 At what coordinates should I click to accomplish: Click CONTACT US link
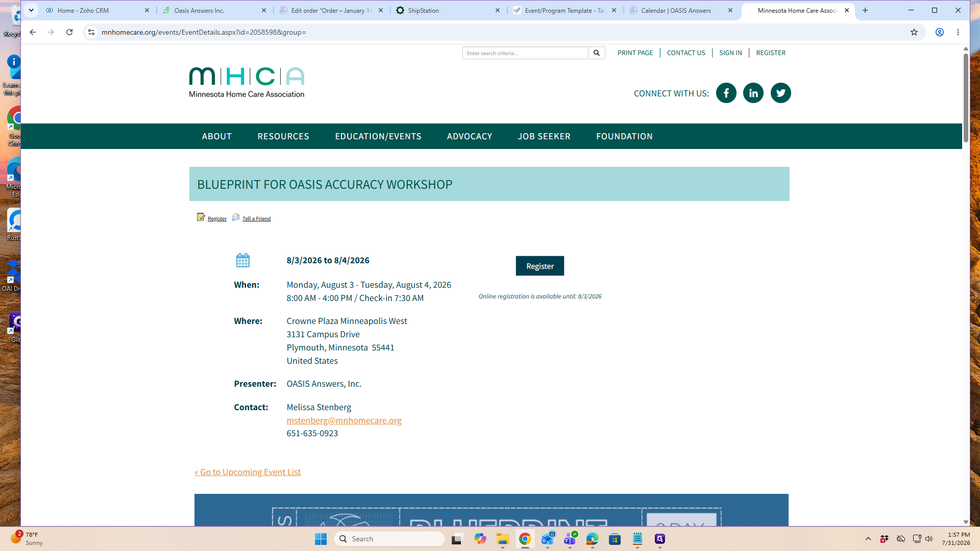click(686, 53)
